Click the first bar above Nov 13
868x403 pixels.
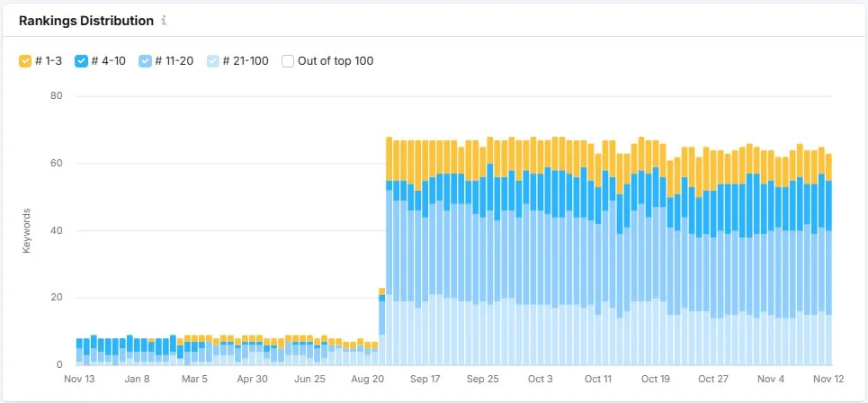click(79, 352)
